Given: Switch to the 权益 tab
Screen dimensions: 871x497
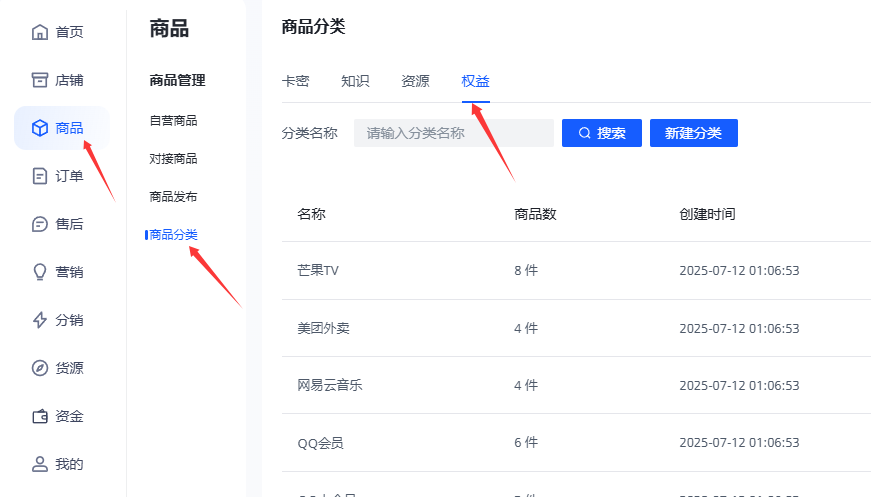Looking at the screenshot, I should point(475,81).
